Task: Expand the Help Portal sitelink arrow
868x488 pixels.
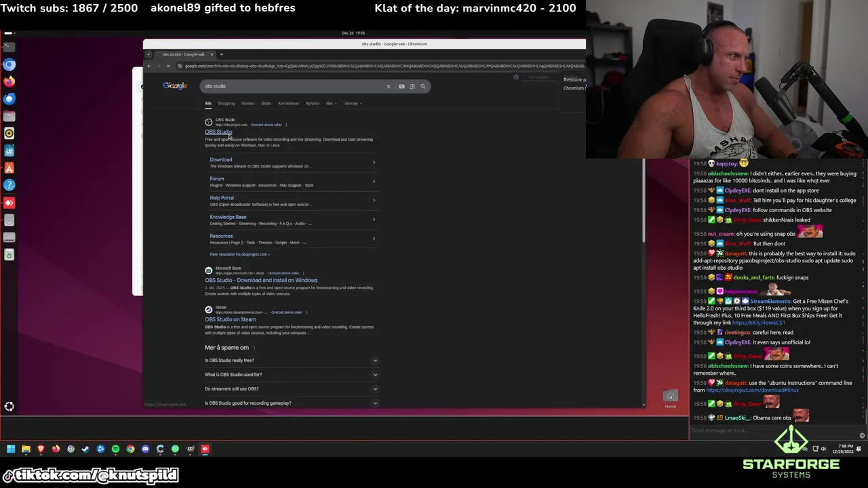Action: pyautogui.click(x=374, y=200)
